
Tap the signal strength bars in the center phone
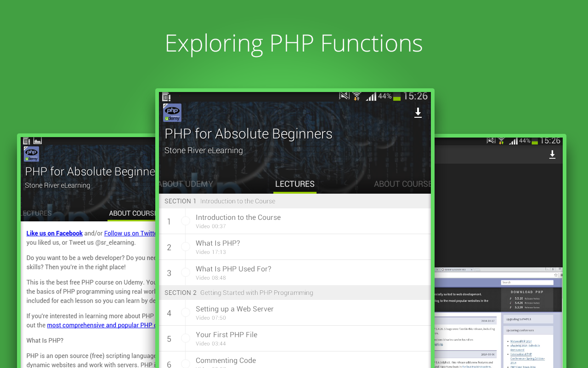[x=371, y=96]
